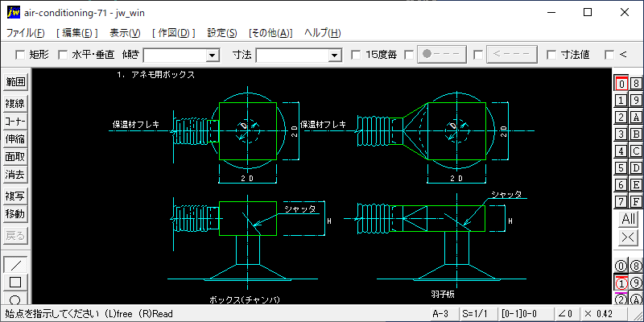Click the <--- arrow style button
The height and width of the screenshot is (322, 644).
click(512, 55)
